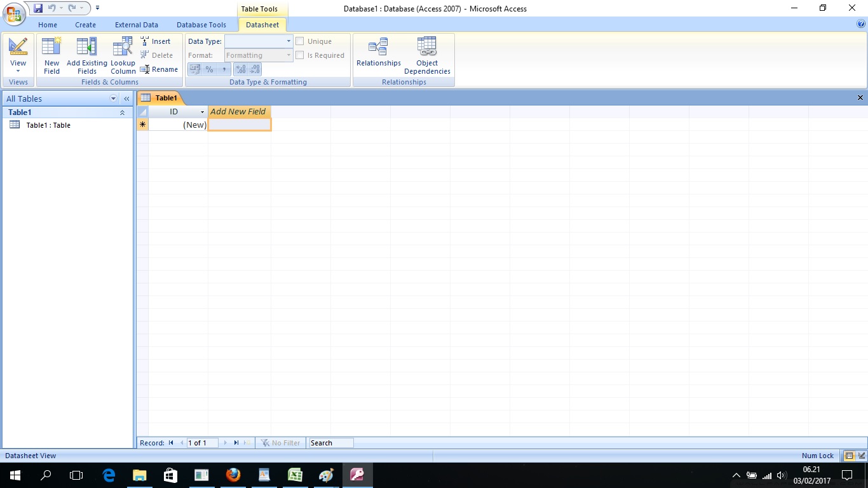Viewport: 868px width, 488px height.
Task: Click the Redo arrow icon
Action: (x=72, y=8)
